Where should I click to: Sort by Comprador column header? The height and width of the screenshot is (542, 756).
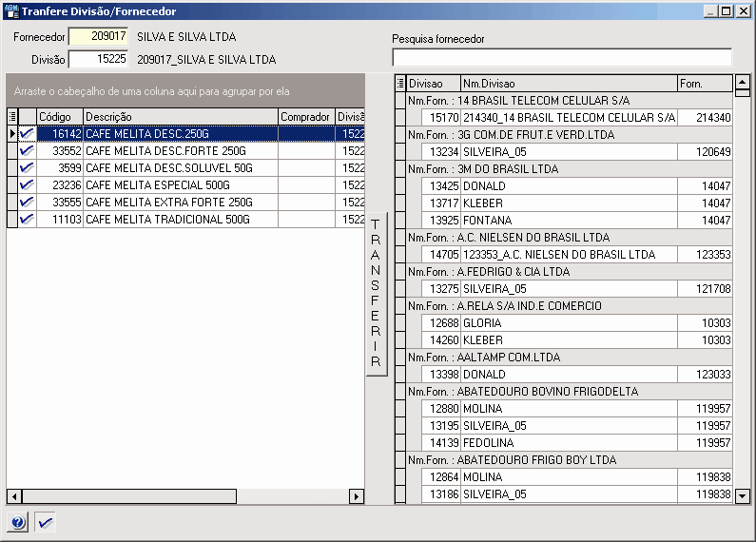(x=306, y=116)
